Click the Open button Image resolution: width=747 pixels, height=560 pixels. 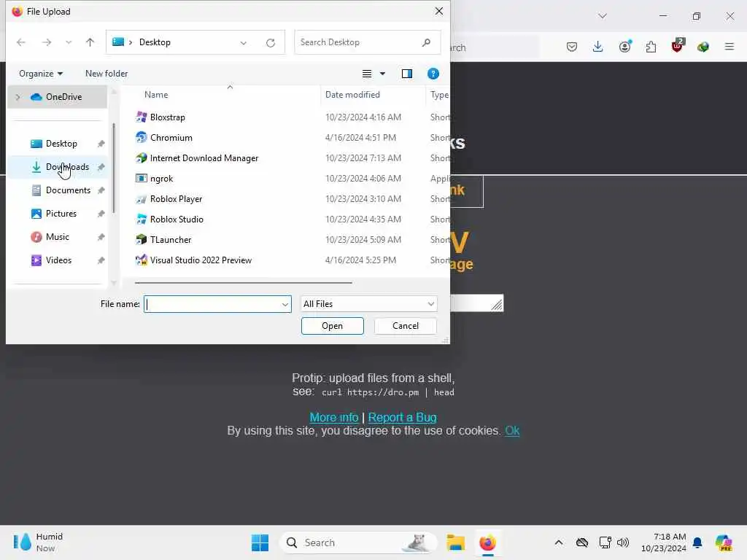click(332, 326)
